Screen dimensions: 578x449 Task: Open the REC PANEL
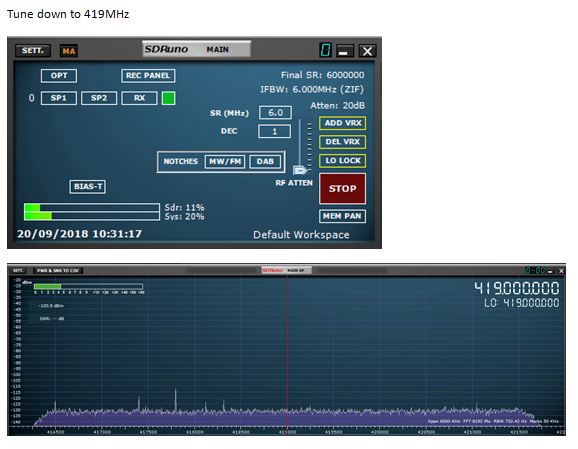148,76
